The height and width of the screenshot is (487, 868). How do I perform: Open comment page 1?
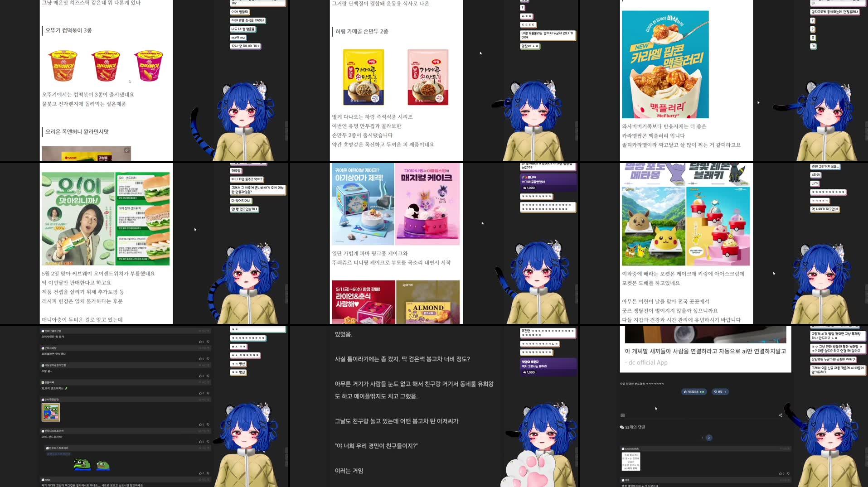point(702,438)
